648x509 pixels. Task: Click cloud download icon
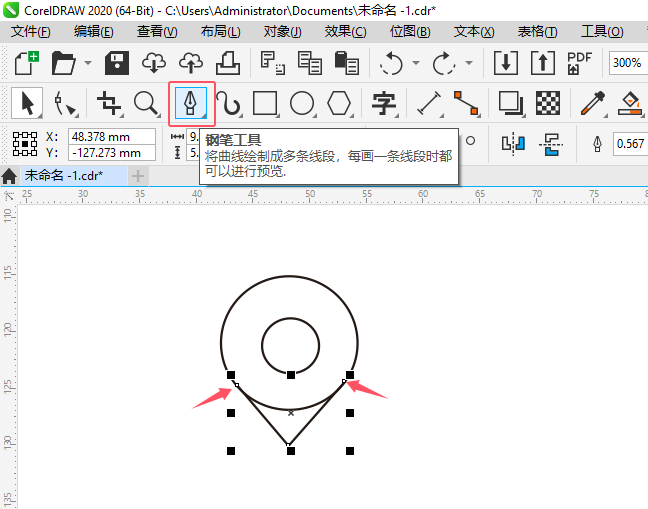[x=154, y=63]
